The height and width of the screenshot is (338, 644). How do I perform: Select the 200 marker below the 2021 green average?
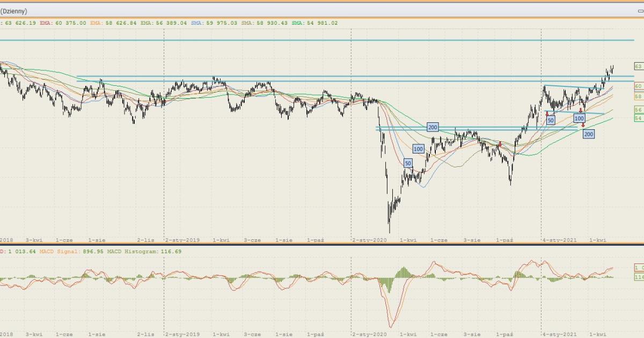(588, 134)
